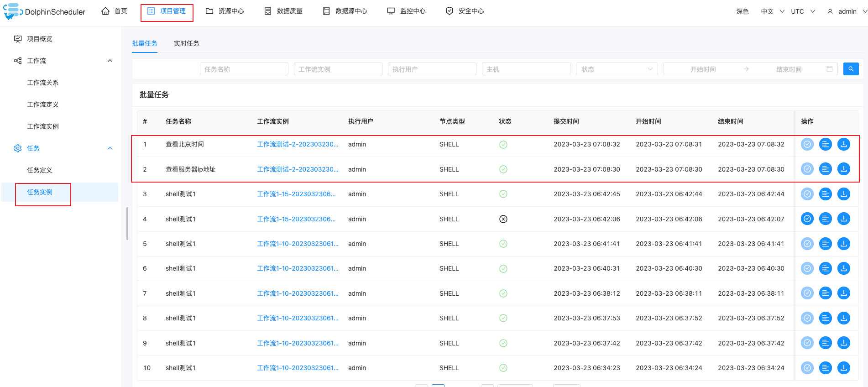868x387 pixels.
Task: Click the date range calendar icon
Action: (x=830, y=69)
